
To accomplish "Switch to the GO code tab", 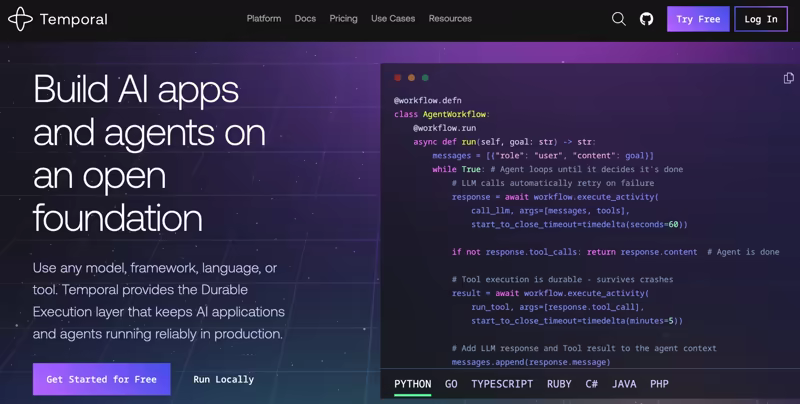I will (451, 384).
